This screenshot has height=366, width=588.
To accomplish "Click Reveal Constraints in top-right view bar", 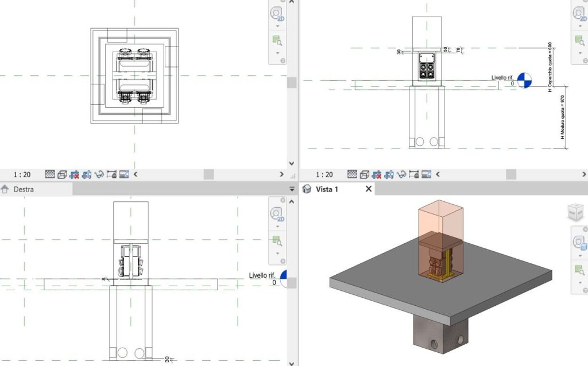I will click(414, 174).
